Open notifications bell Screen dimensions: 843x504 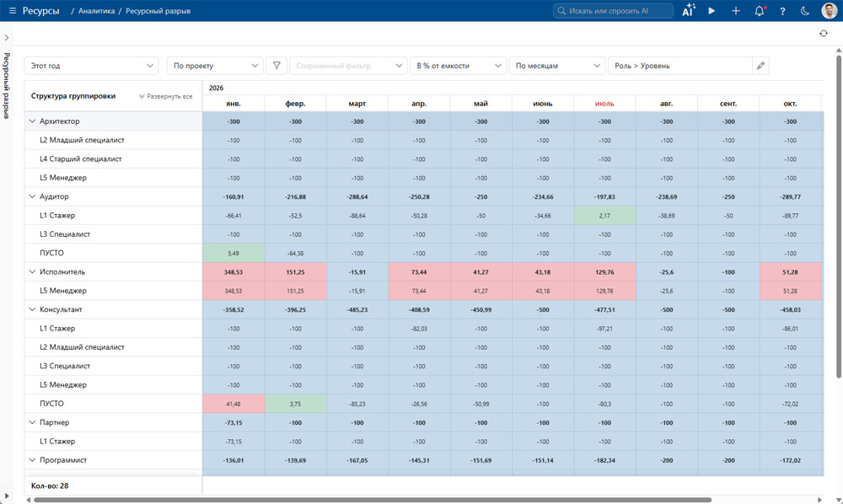point(760,11)
